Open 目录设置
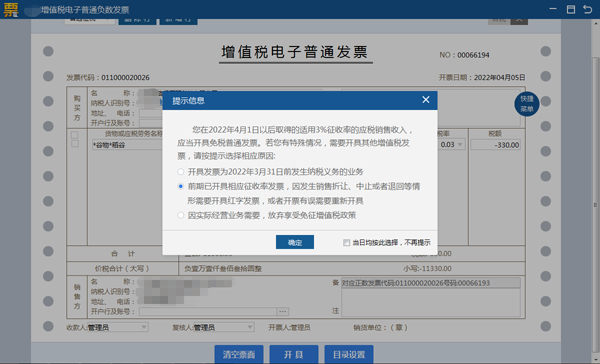This screenshot has height=364, width=600. tap(349, 354)
